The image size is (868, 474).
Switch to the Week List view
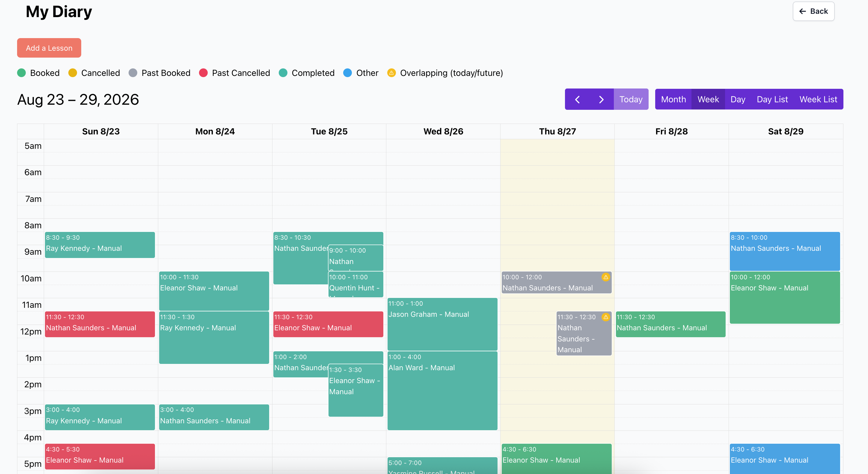818,99
